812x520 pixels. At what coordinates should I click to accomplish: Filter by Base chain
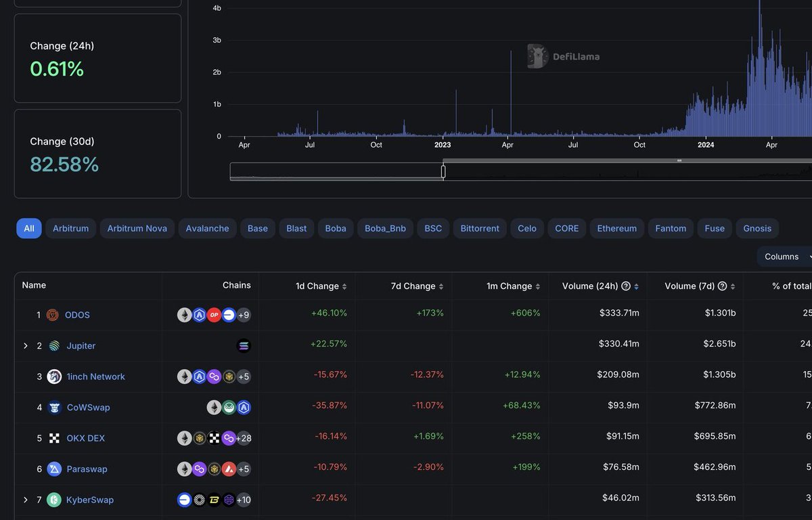[258, 228]
